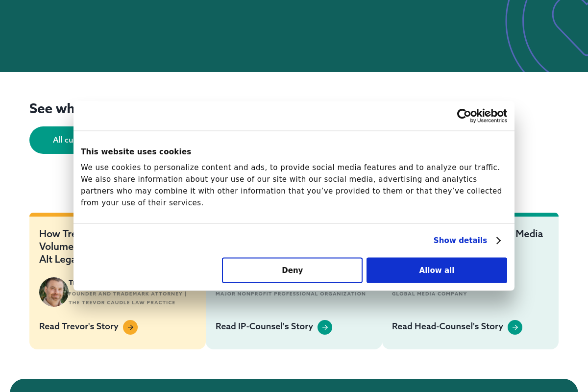This screenshot has height=392, width=588.
Task: Click green arrow icon beside Read IP-Counsel's Story
Action: 325,327
